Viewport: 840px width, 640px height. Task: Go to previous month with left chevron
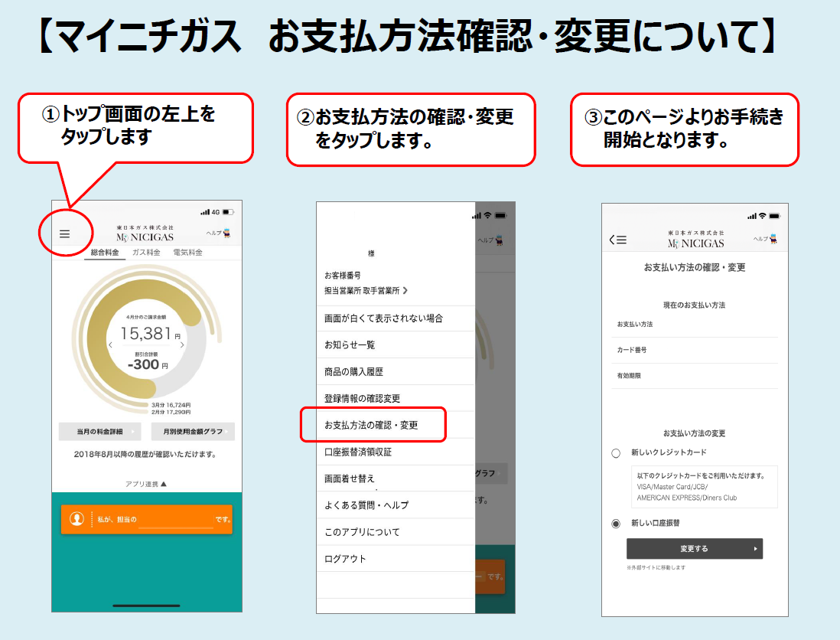click(x=110, y=344)
